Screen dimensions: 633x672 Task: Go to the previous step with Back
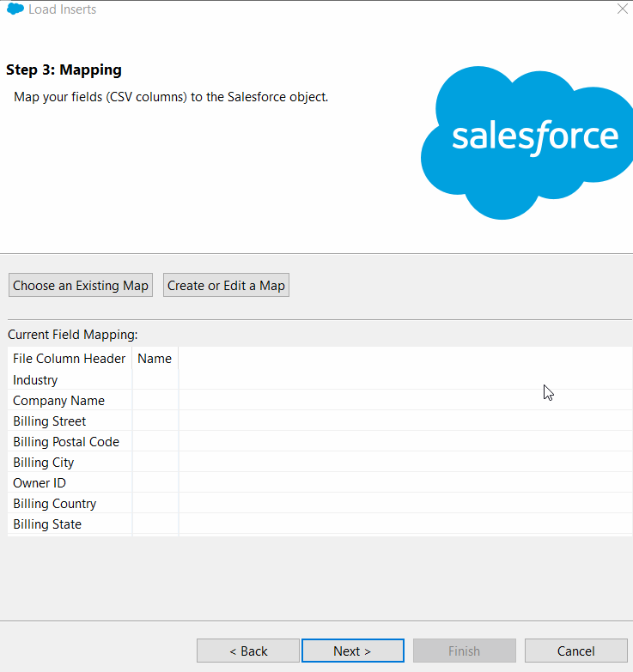click(x=248, y=651)
